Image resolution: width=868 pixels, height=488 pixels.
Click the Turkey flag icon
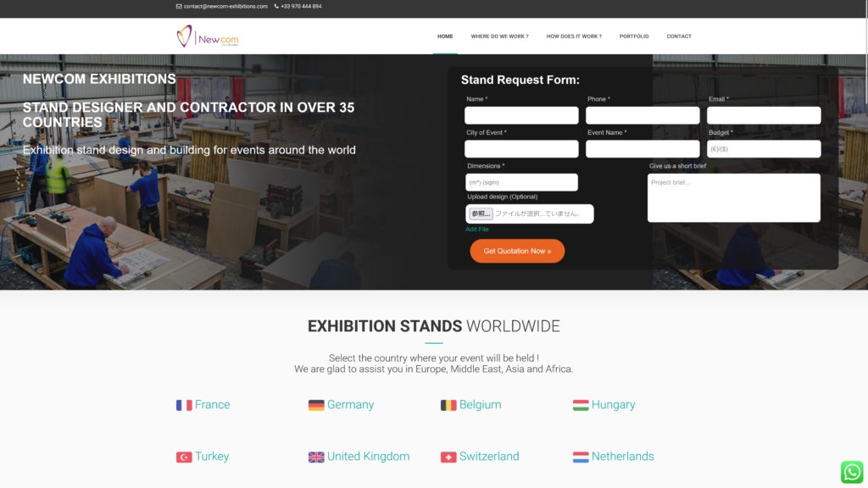(x=184, y=457)
